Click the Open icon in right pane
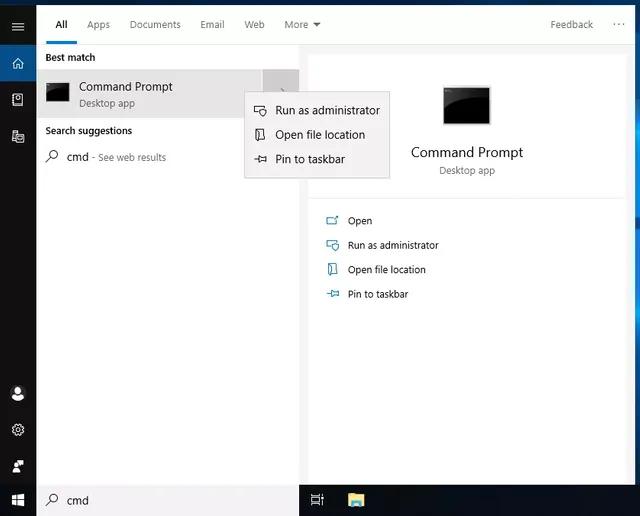 point(332,220)
